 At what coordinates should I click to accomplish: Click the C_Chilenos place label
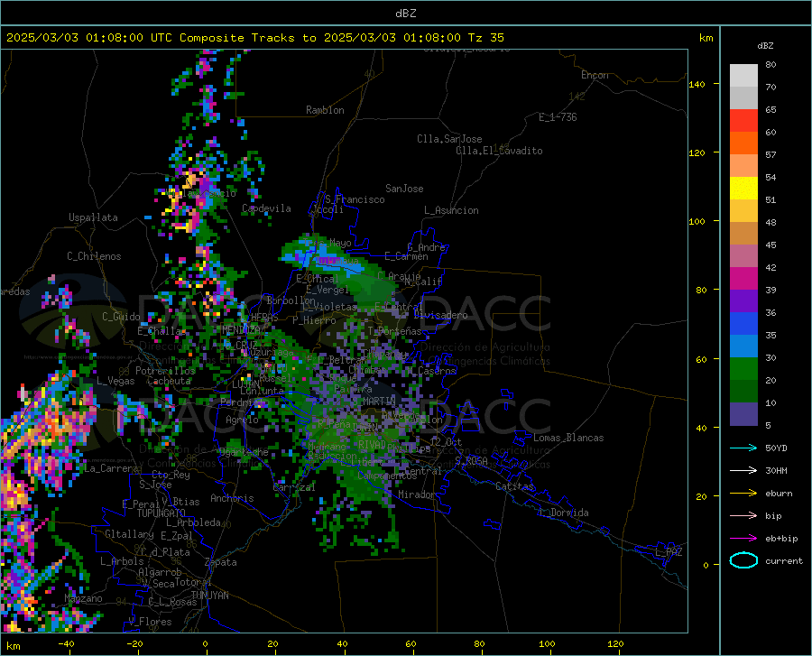(94, 256)
